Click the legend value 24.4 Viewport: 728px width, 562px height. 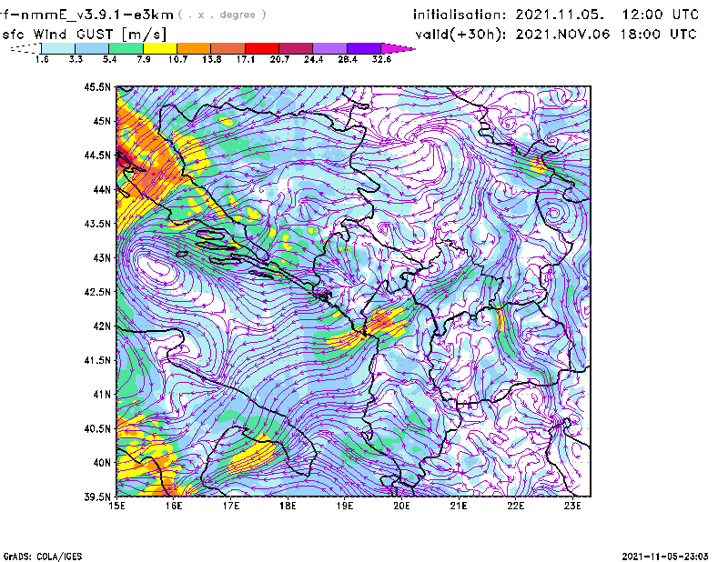[313, 59]
